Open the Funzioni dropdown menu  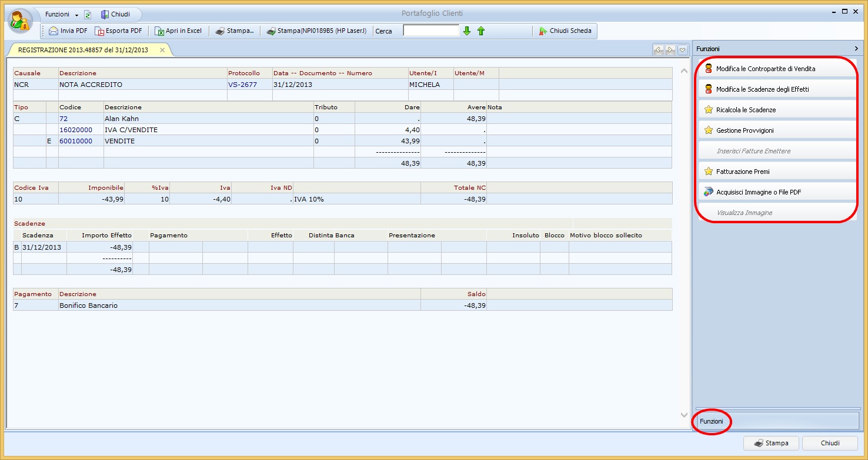coord(61,14)
